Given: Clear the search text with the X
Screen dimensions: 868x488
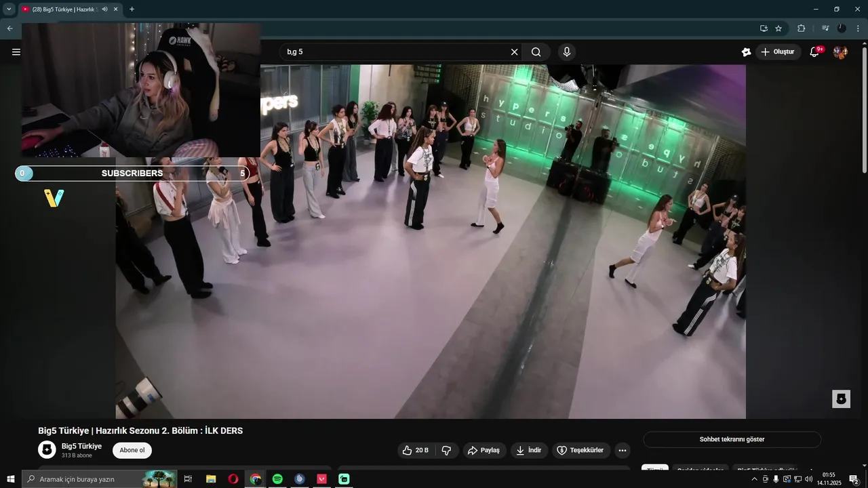Looking at the screenshot, I should tap(514, 52).
